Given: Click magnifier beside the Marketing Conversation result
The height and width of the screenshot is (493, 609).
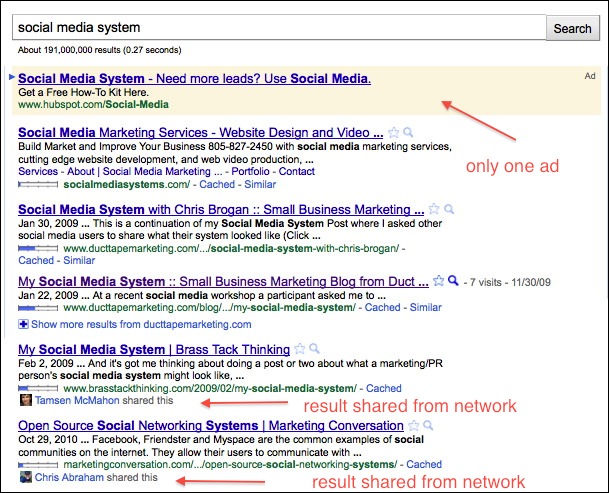Looking at the screenshot, I should coord(428,425).
